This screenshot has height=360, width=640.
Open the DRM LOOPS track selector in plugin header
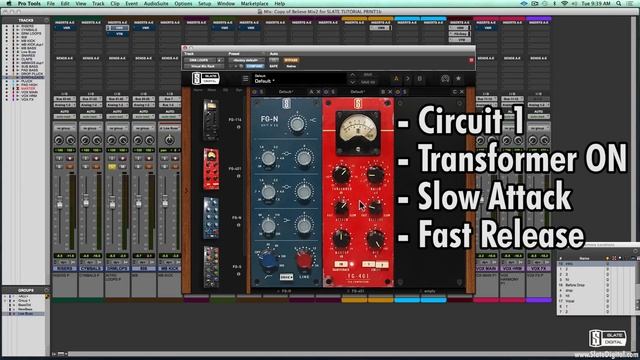point(200,60)
